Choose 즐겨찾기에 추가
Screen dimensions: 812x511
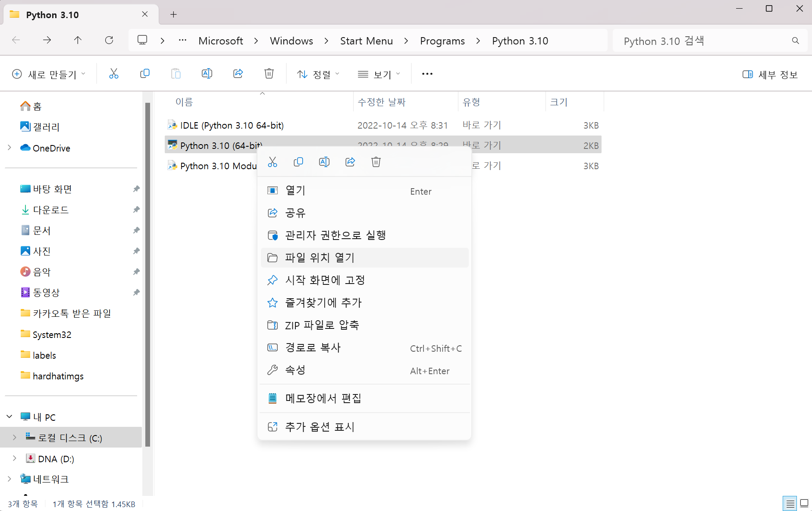(365, 303)
